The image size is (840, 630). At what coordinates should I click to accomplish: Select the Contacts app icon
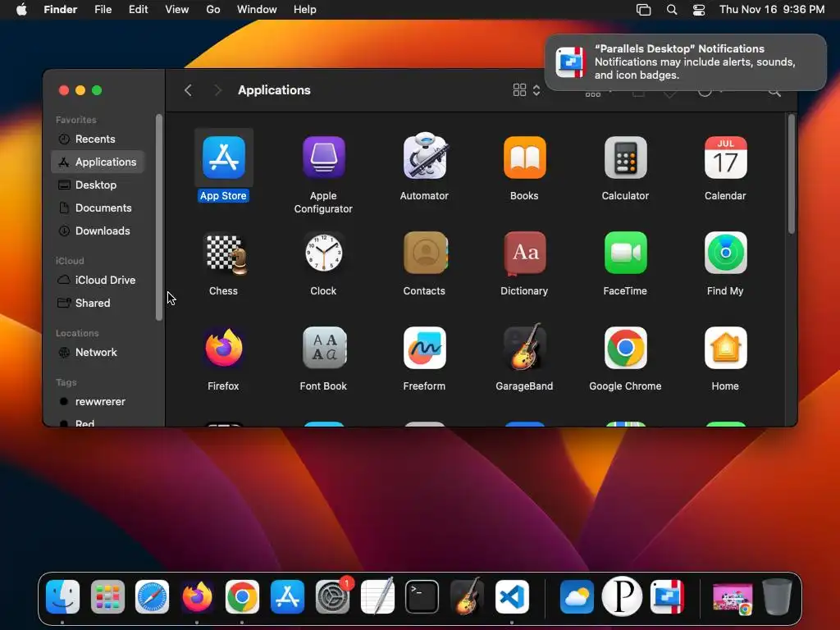pyautogui.click(x=425, y=253)
